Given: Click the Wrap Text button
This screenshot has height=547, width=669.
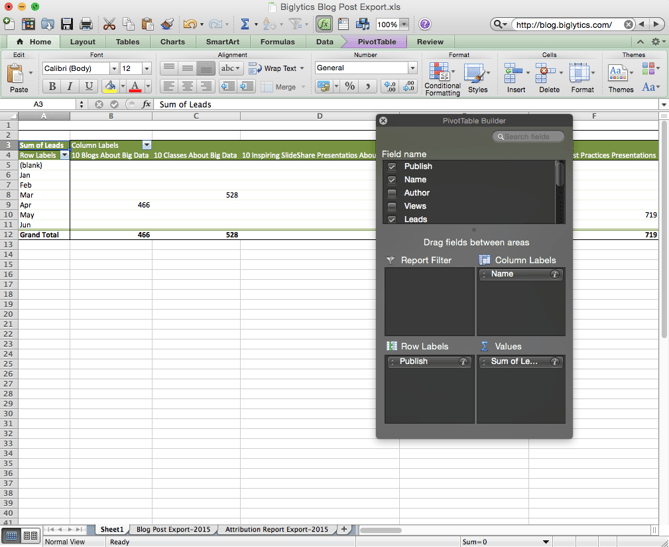Looking at the screenshot, I should click(277, 69).
